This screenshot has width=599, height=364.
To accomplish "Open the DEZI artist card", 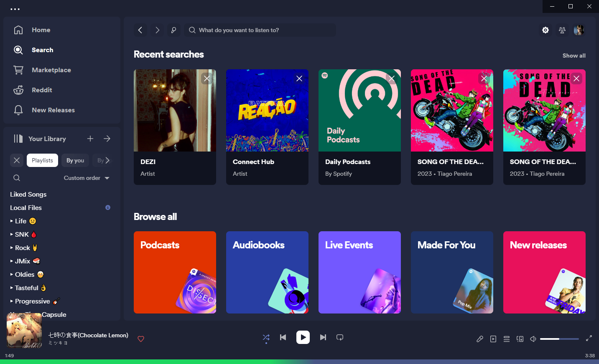I will (x=175, y=127).
